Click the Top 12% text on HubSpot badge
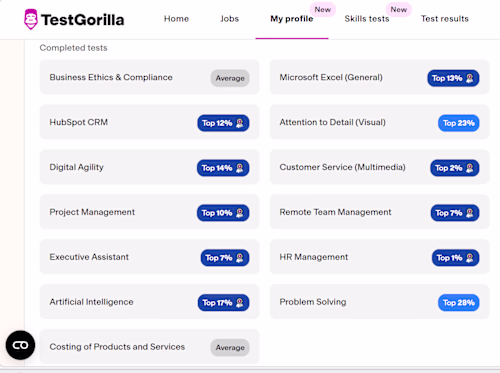Viewport: 500px width, 373px height. [x=217, y=123]
